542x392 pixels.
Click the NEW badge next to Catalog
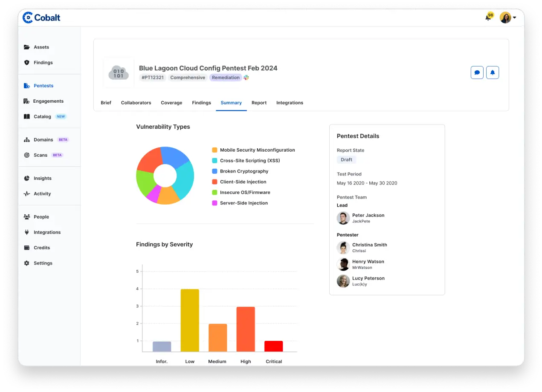tap(61, 116)
